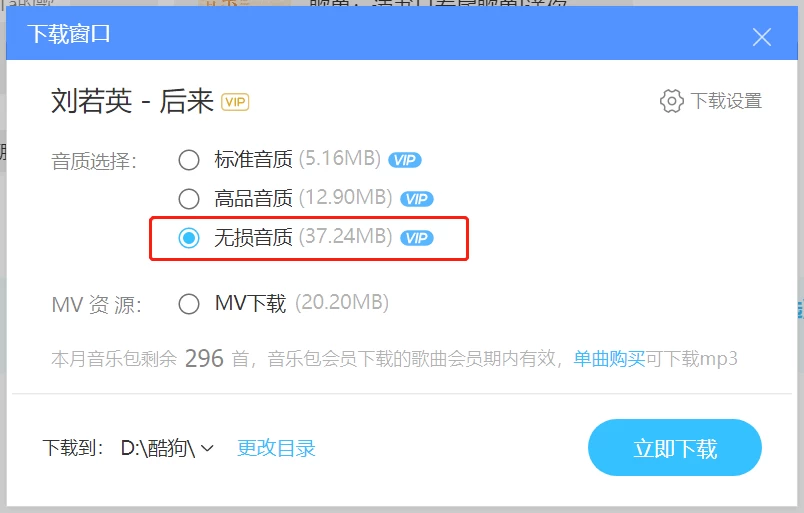Click the 刘若英 - 后来 song title
Screen dimensions: 804x513
click(x=132, y=101)
